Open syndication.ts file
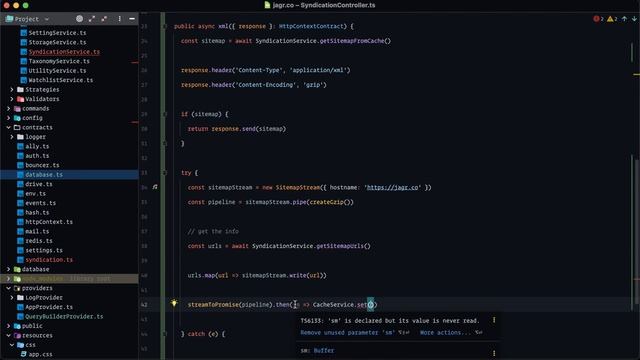This screenshot has width=640, height=360. (x=49, y=260)
